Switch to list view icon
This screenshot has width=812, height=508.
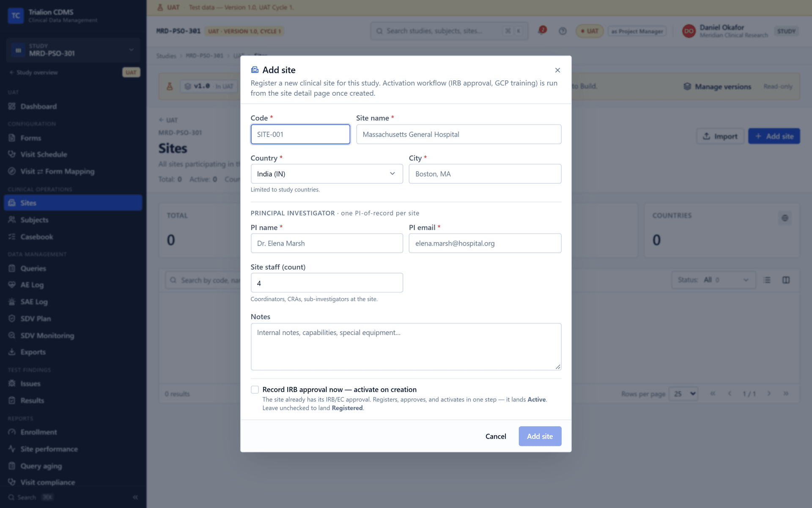click(767, 280)
